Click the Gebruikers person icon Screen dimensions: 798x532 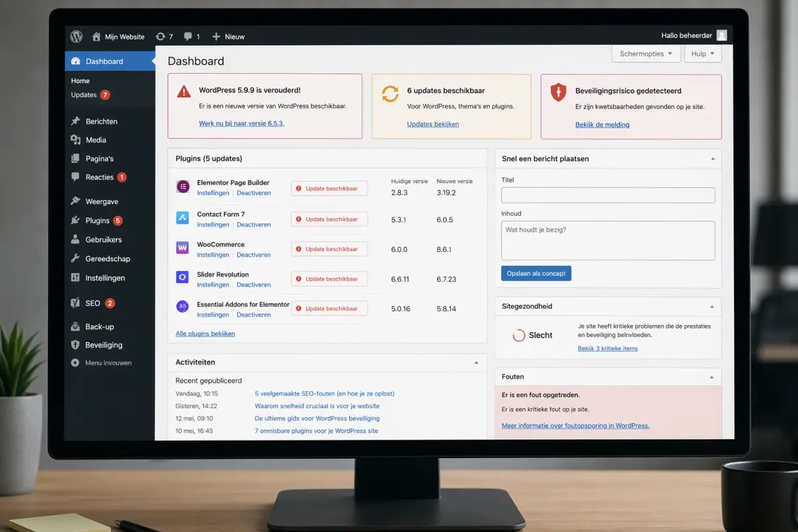(x=75, y=239)
